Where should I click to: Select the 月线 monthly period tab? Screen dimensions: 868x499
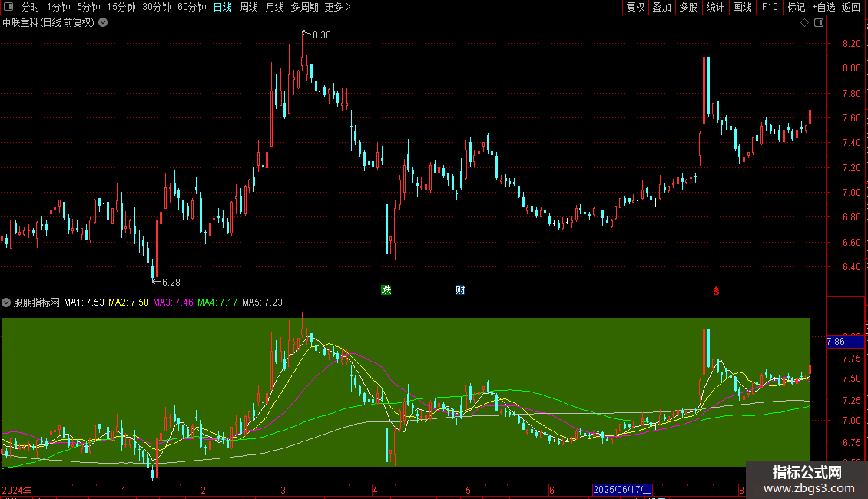click(x=274, y=7)
